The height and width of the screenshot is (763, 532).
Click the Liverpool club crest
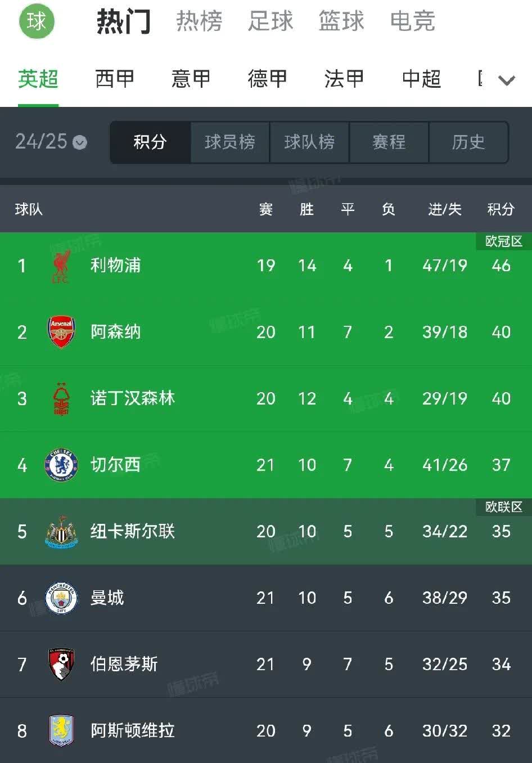coord(62,266)
